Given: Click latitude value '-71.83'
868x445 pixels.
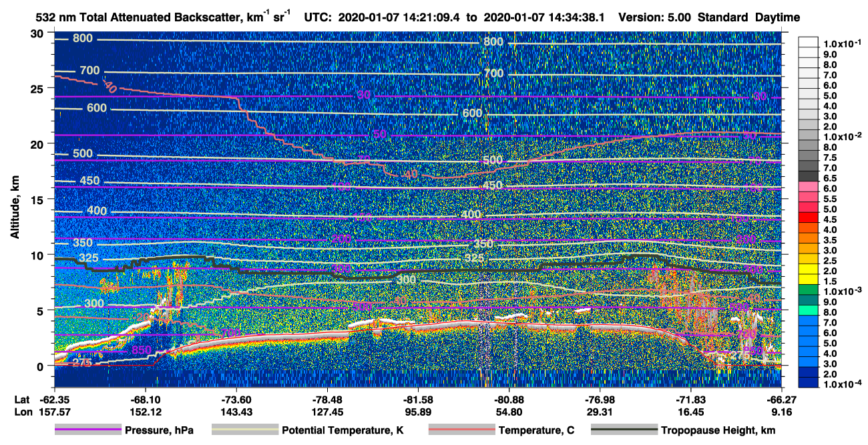Looking at the screenshot, I should click(690, 400).
